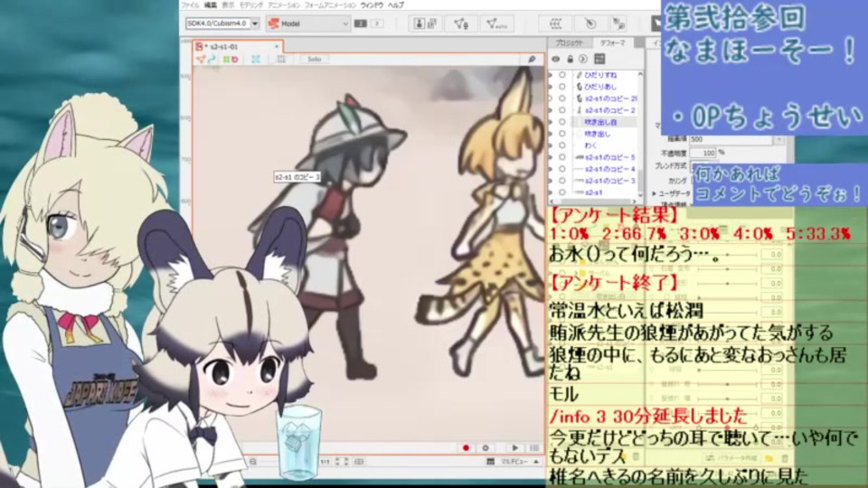Viewport: 868px width, 488px height.
Task: Click the glue tool toolbar icon
Action: pos(618,23)
